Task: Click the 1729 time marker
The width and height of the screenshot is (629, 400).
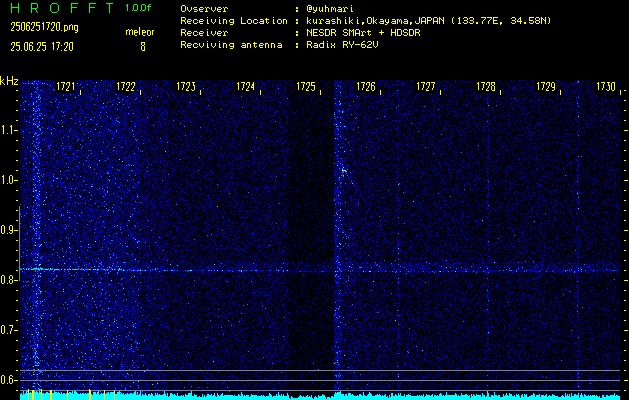Action: [x=546, y=87]
